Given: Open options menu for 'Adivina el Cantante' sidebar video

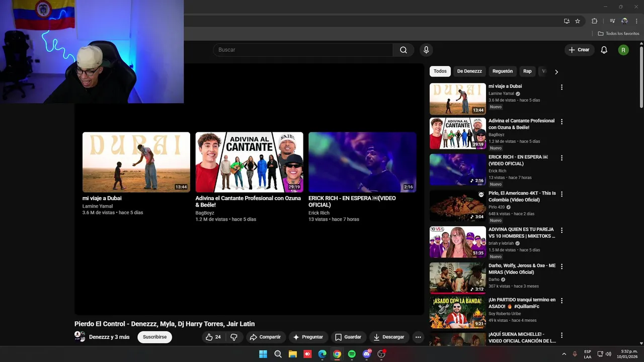Looking at the screenshot, I should point(561,122).
